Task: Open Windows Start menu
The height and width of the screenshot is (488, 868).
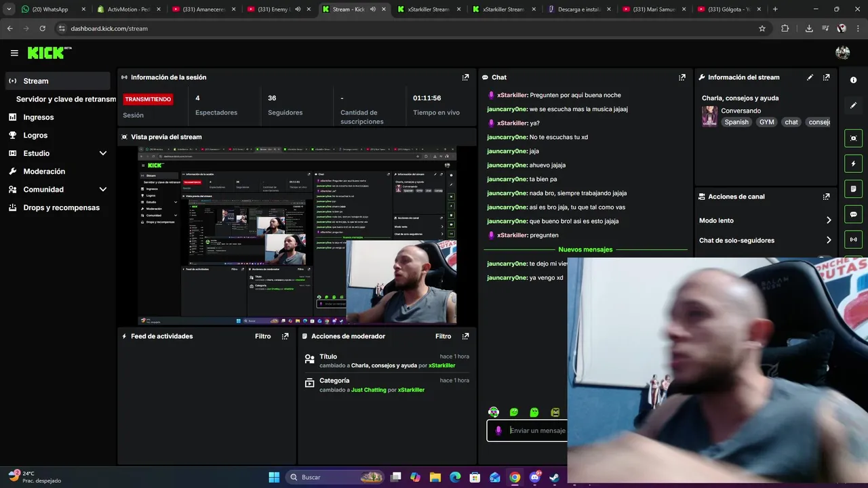Action: (x=274, y=477)
